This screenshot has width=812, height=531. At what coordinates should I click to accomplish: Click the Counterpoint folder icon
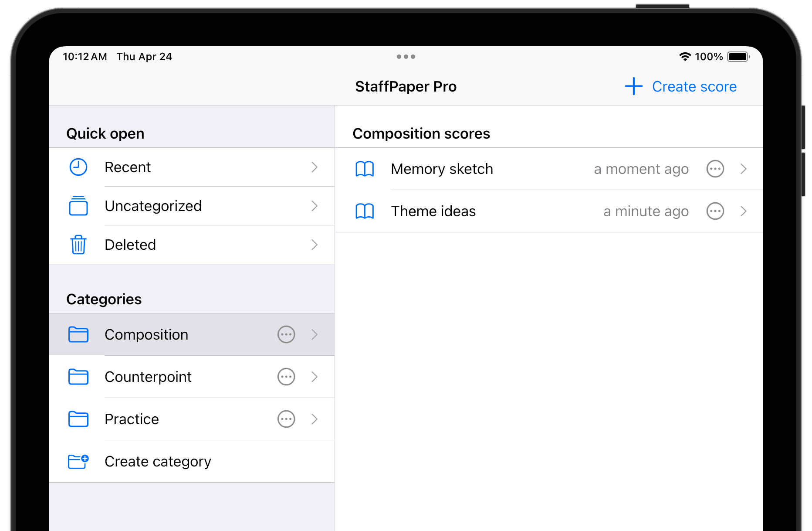78,377
